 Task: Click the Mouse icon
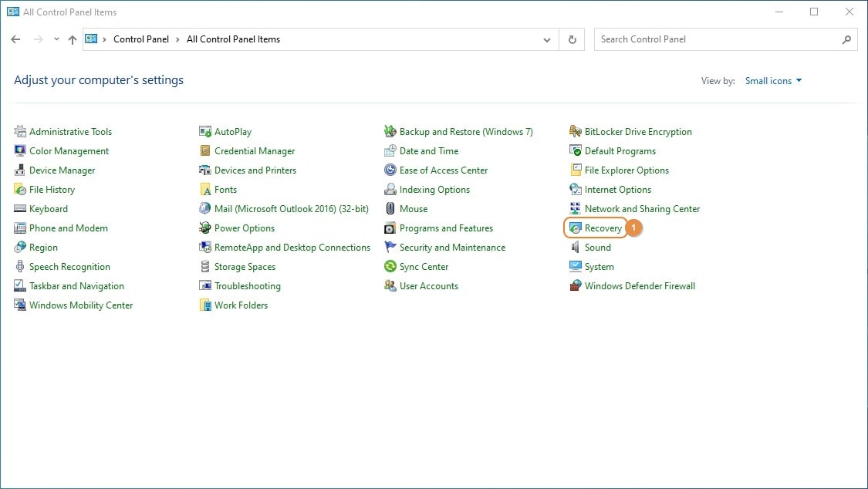390,209
